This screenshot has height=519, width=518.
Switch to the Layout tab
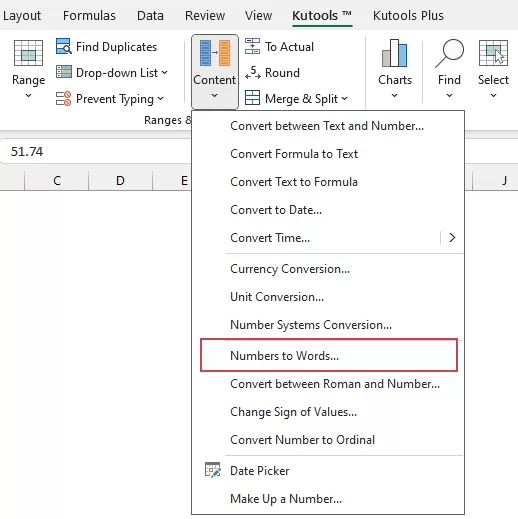tap(22, 15)
